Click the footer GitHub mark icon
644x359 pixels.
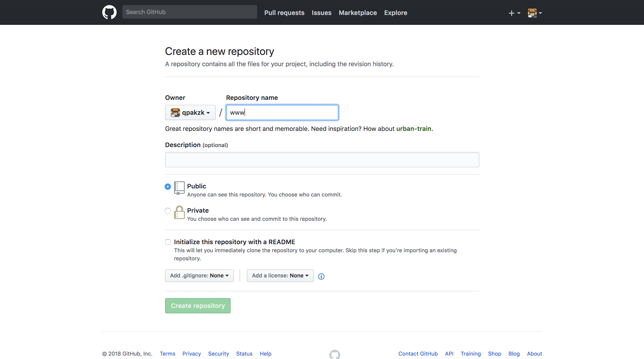tap(335, 354)
